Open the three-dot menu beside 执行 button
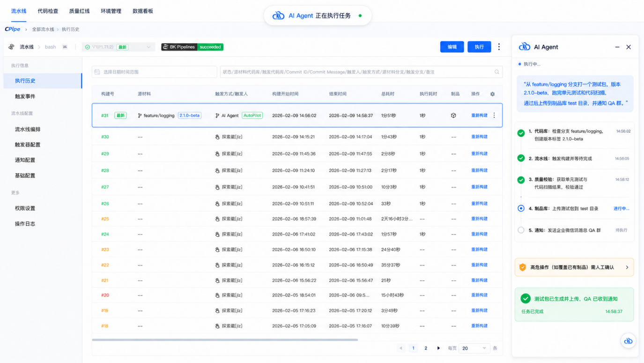Viewport: 644px width, 363px height. coord(499,47)
